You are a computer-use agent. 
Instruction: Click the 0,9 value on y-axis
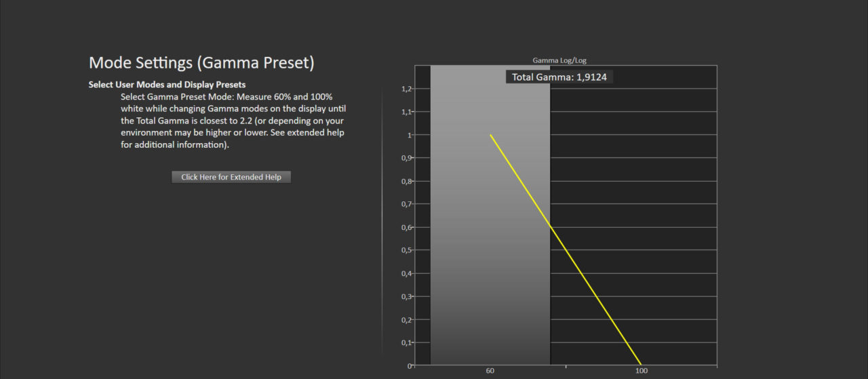(406, 158)
